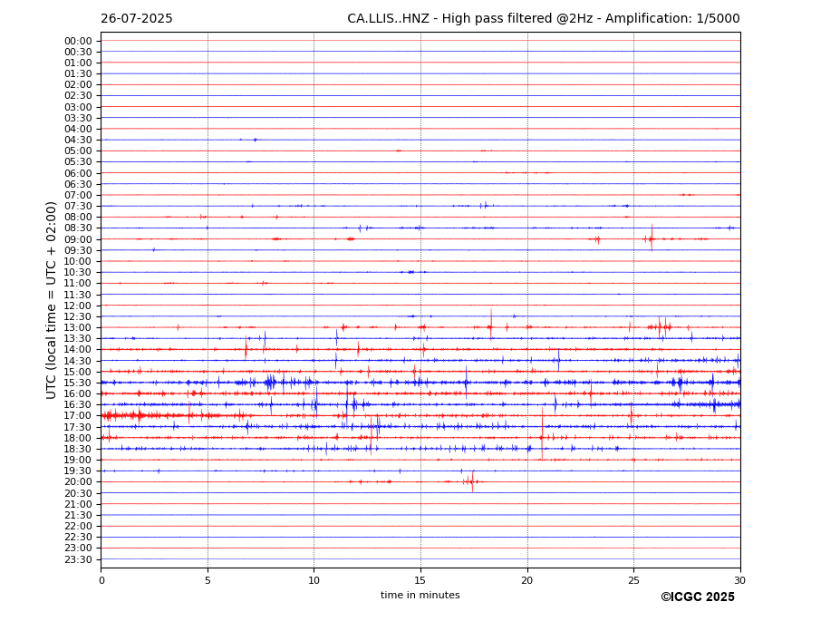The height and width of the screenshot is (631, 840).
Task: Select the 12:30 row label
Action: click(x=78, y=316)
